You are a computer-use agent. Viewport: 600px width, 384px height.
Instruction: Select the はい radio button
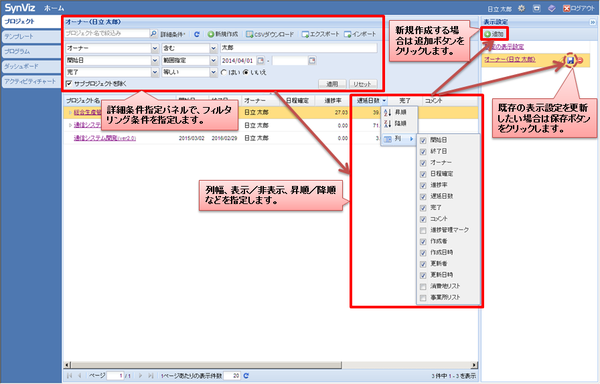click(x=224, y=72)
